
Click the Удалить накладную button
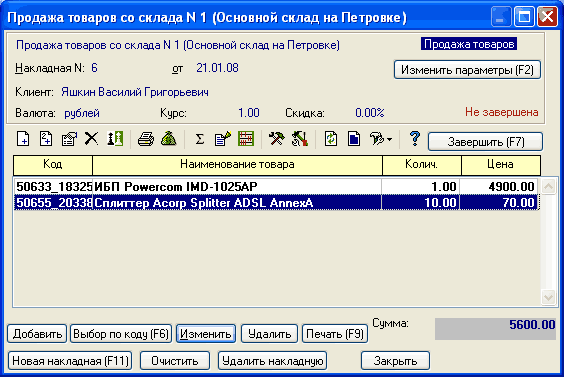point(272,361)
